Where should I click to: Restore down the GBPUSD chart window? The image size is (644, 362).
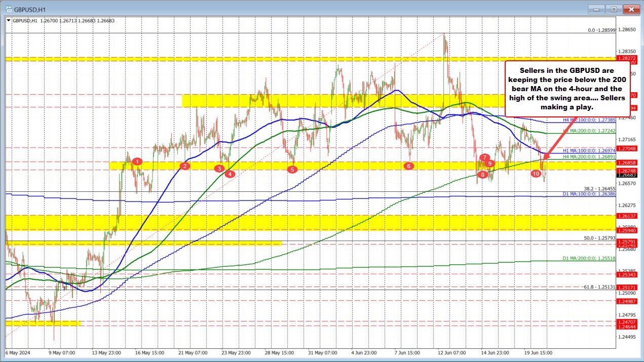[613, 9]
